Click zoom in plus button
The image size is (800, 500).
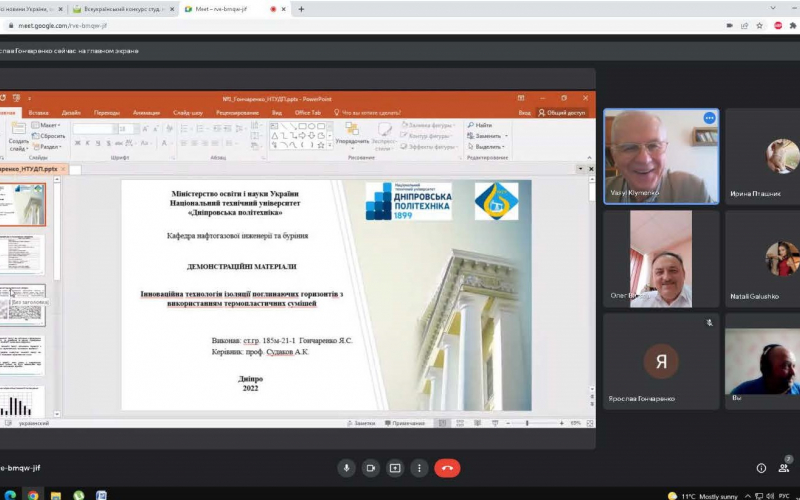[x=562, y=423]
